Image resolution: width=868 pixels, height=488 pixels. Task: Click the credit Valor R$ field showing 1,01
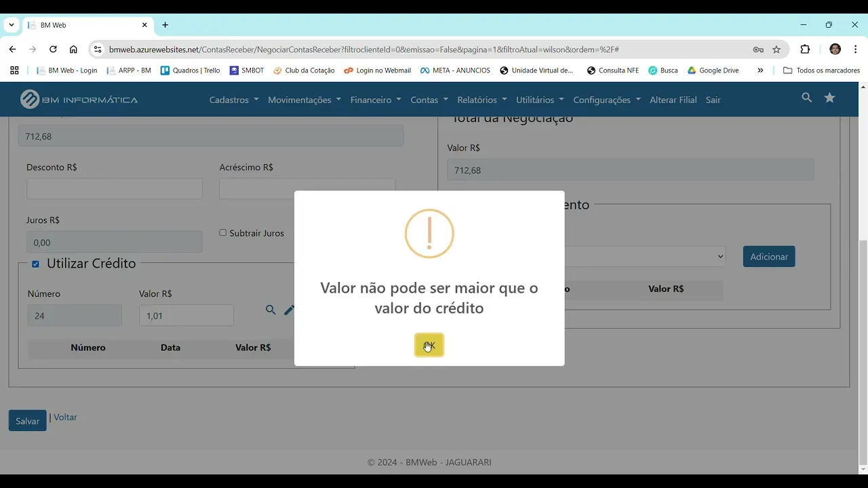[x=186, y=315]
